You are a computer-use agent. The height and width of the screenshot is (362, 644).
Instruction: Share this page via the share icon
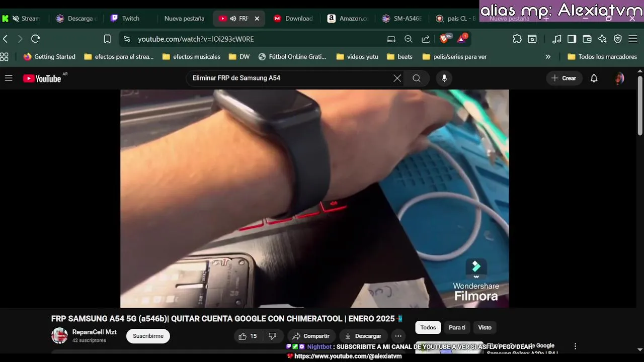426,39
